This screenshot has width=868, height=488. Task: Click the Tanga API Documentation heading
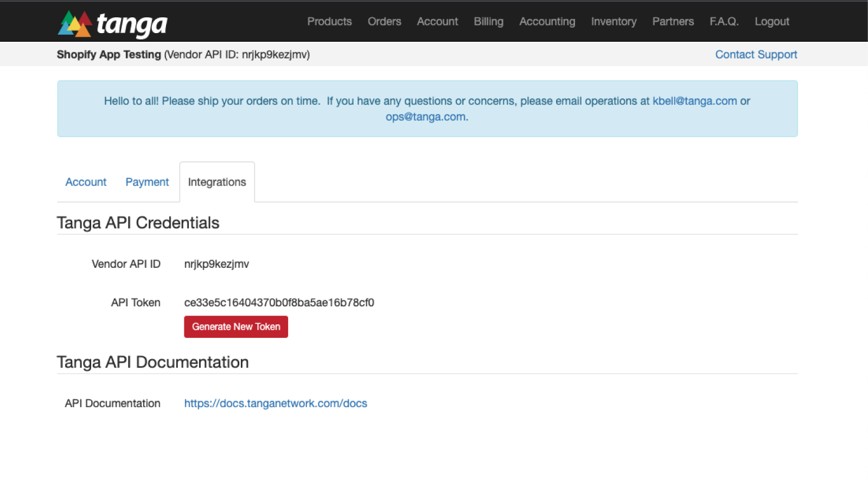point(152,362)
